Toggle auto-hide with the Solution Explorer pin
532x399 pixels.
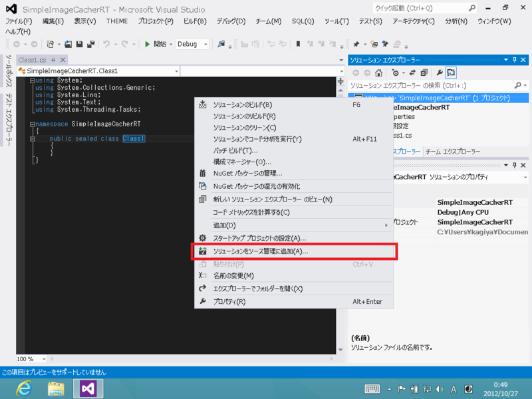515,60
